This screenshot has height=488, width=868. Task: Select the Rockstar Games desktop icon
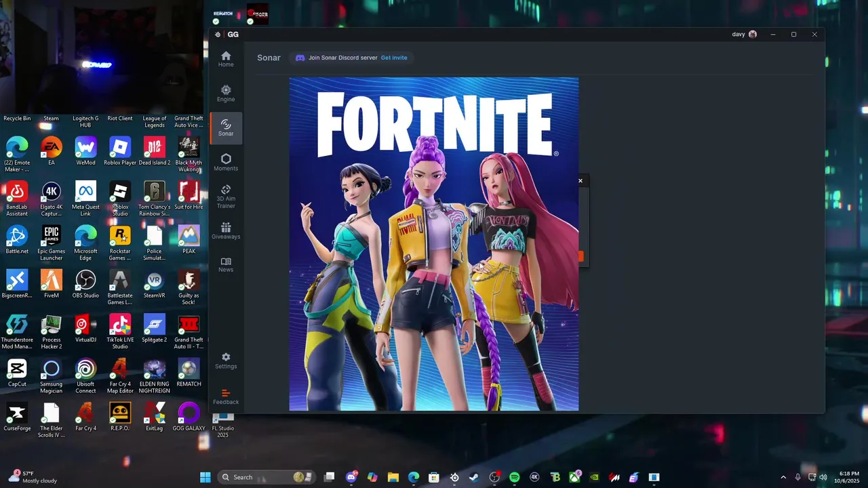coord(120,243)
